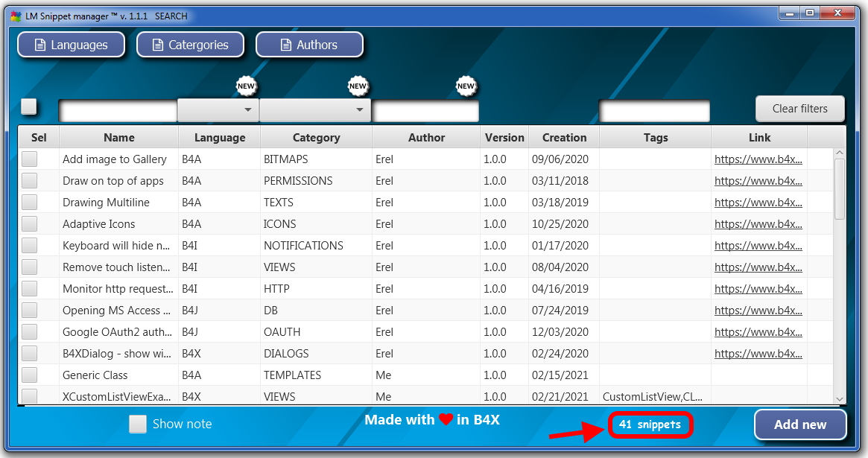Screen dimensions: 868x458
Task: Select the Drawing Multiline row checkbox
Action: [29, 203]
